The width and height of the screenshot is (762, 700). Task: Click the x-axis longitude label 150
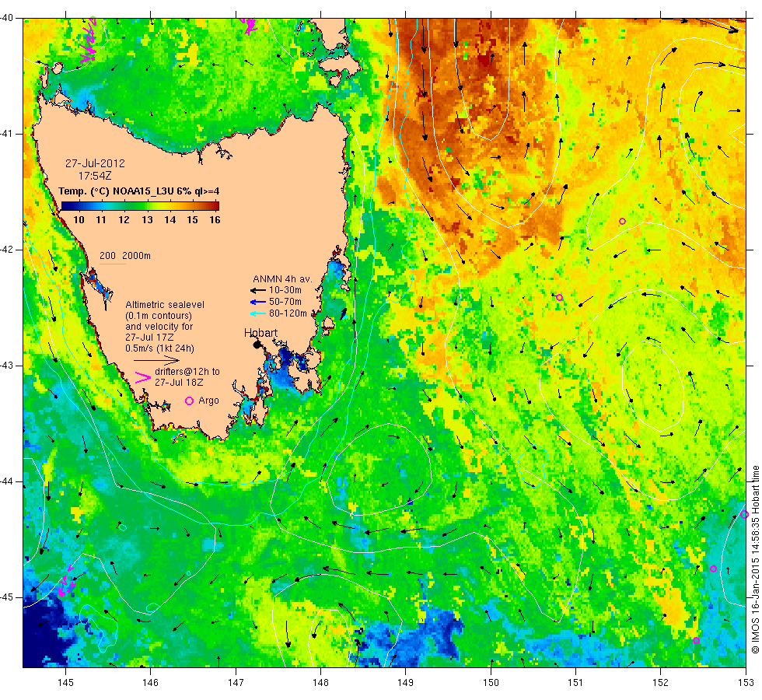point(491,683)
